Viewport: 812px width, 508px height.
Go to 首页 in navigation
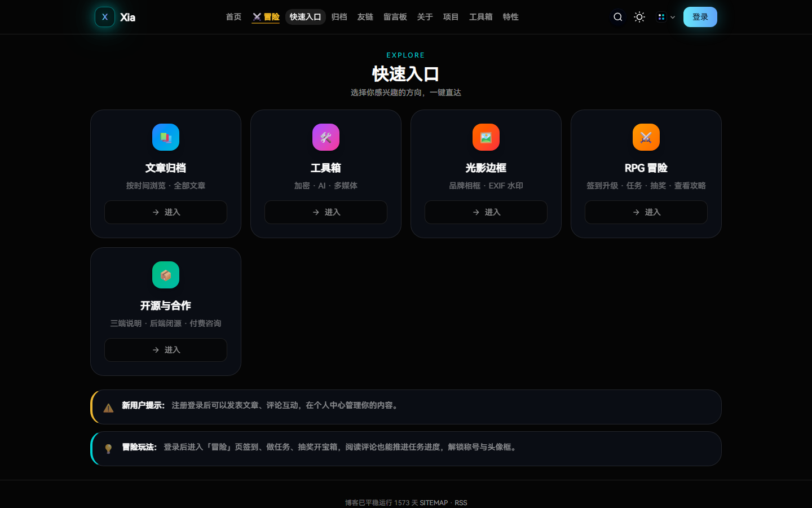[x=233, y=17]
